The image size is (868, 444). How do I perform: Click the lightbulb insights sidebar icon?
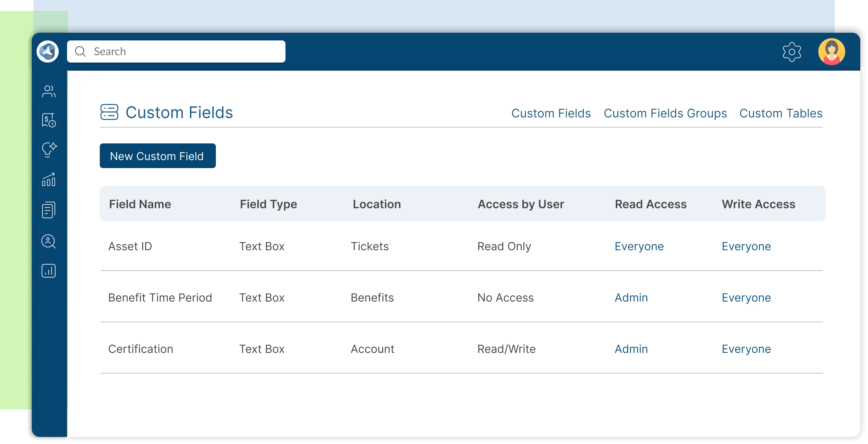pyautogui.click(x=49, y=149)
